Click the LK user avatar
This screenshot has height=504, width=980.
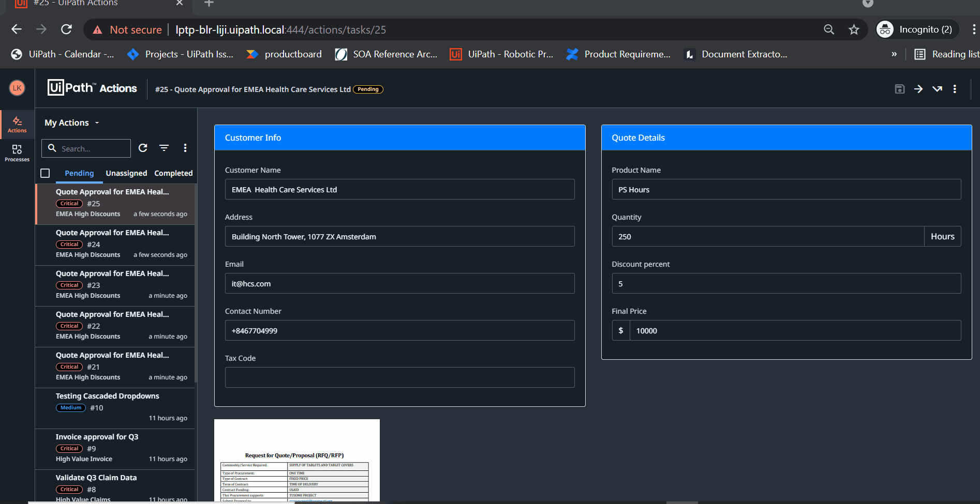17,88
